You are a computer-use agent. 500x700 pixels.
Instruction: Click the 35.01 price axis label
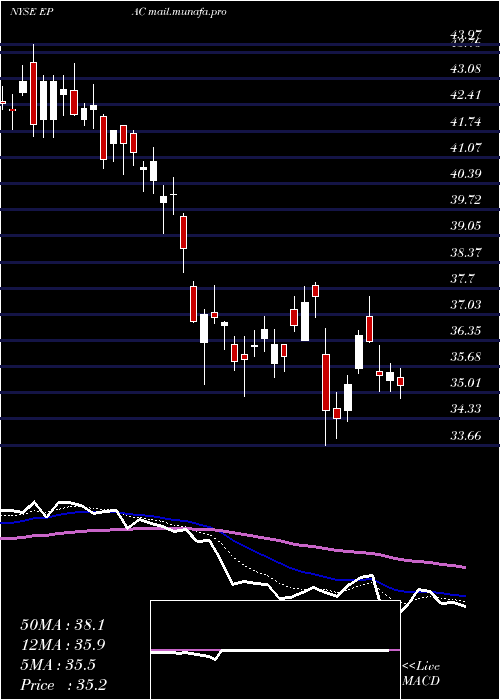coord(466,383)
